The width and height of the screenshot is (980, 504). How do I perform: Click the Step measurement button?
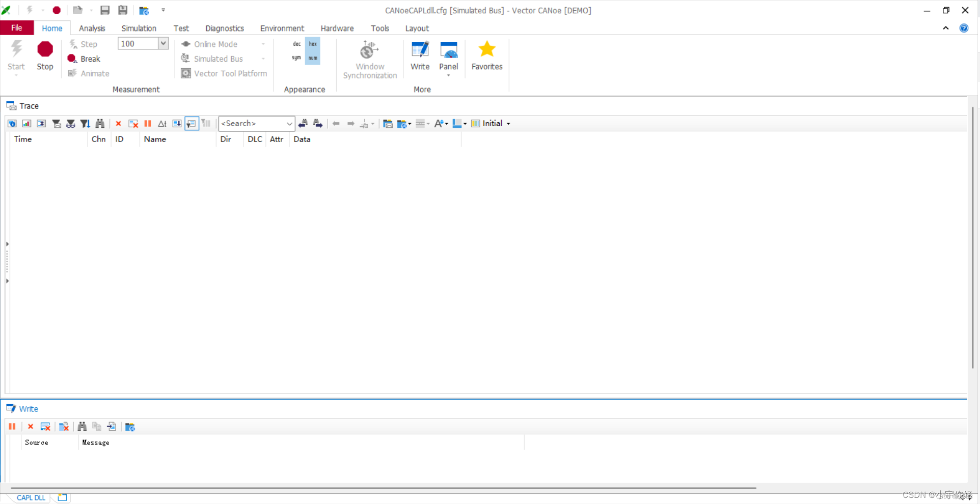[x=84, y=44]
